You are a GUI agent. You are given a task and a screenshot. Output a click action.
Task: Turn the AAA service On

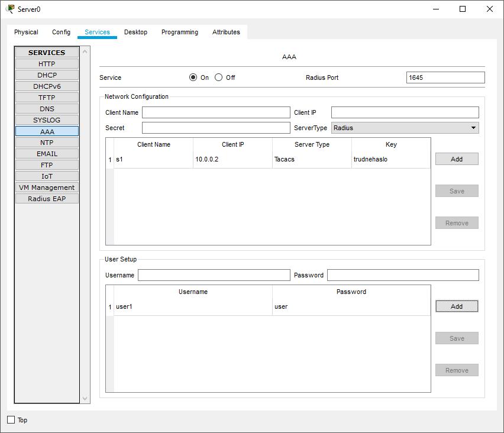pos(193,77)
